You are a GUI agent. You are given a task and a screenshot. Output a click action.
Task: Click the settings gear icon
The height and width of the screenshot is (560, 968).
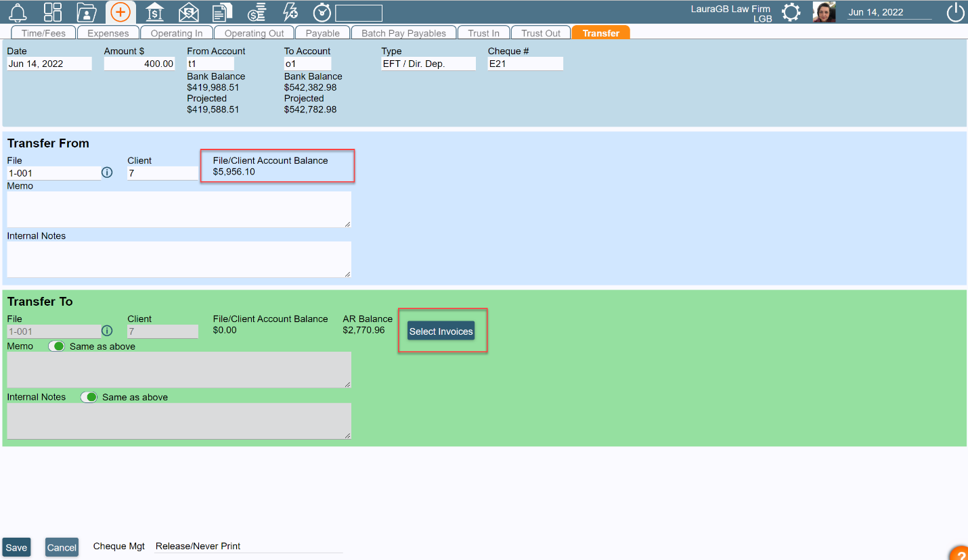[x=791, y=11]
